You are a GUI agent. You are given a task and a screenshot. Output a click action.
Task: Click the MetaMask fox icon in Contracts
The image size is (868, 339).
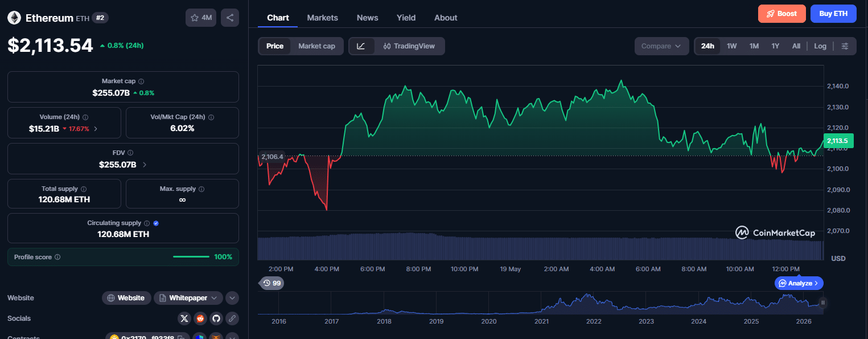(216, 337)
